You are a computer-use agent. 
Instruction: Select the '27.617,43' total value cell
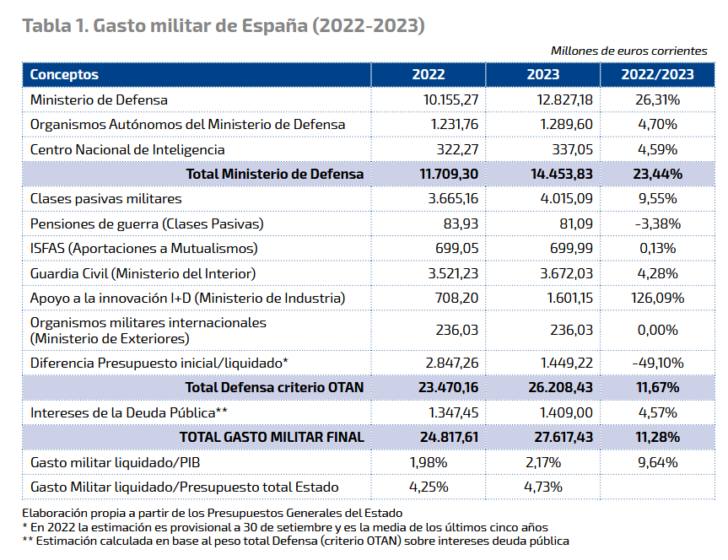click(564, 437)
